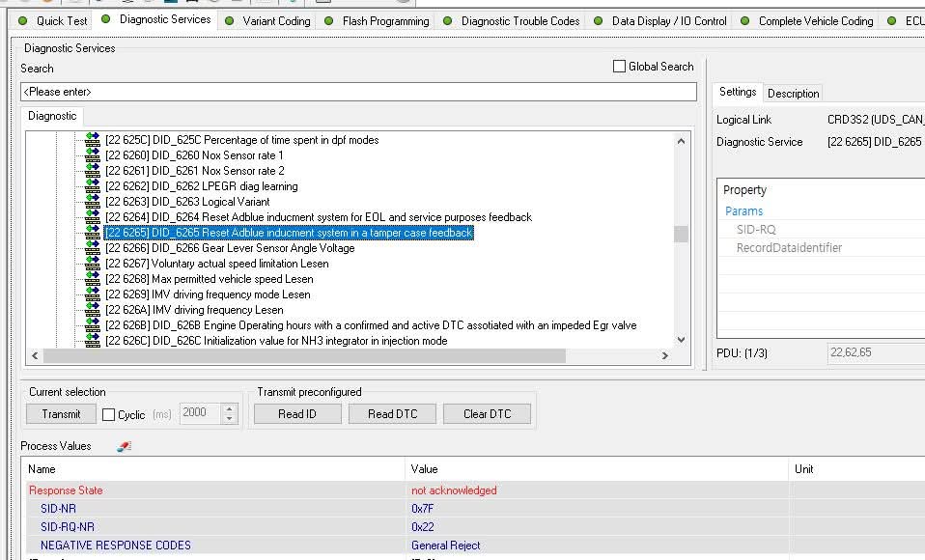Enable the Global Search checkbox
This screenshot has width=925, height=560.
click(x=620, y=67)
